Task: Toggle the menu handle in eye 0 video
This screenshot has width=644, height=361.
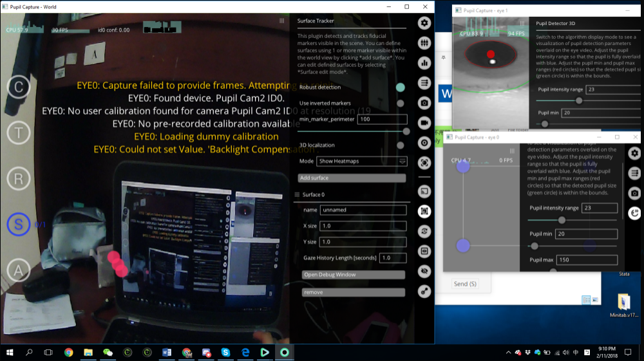Action: coord(512,151)
